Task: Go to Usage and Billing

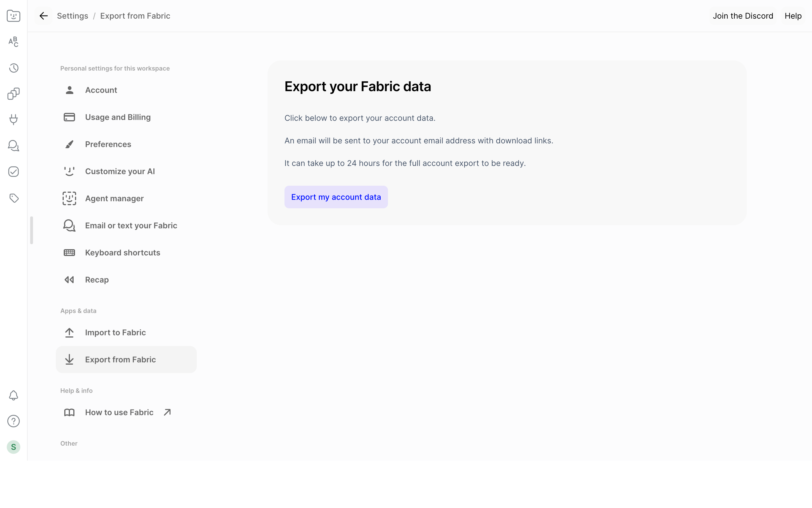Action: (x=126, y=117)
